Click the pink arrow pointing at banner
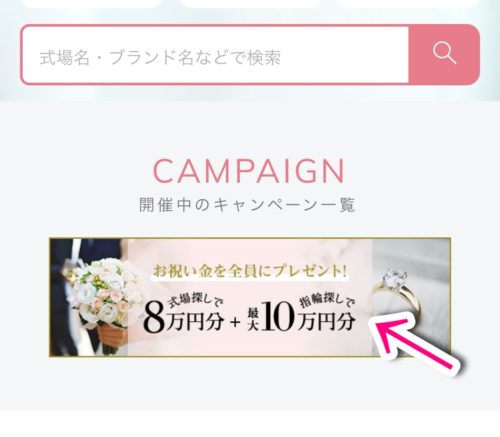The height and width of the screenshot is (437, 500). 416,344
